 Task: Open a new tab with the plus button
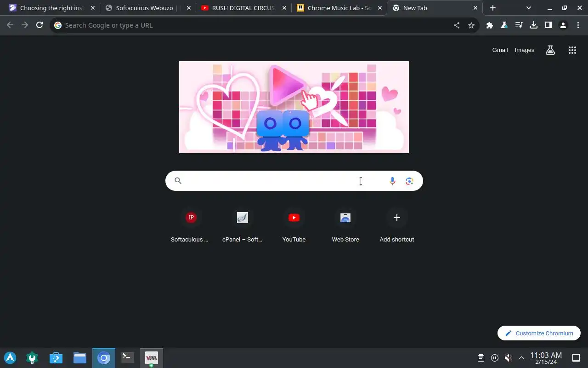493,8
